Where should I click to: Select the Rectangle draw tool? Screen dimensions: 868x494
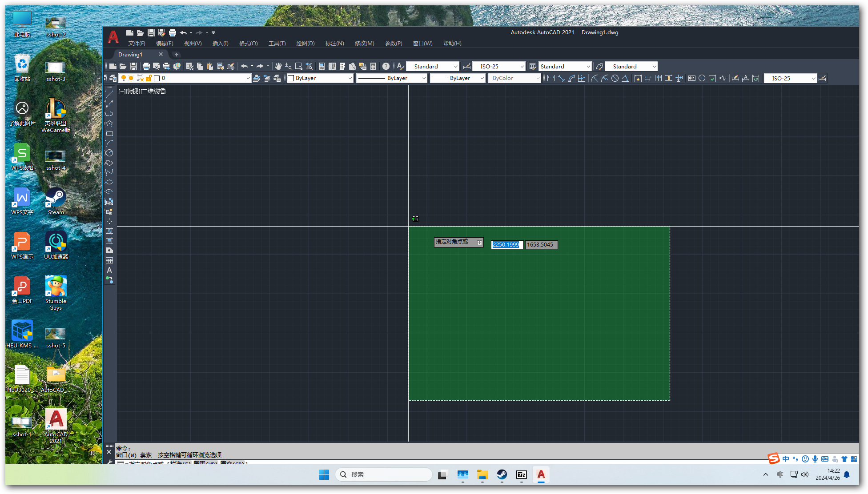109,133
